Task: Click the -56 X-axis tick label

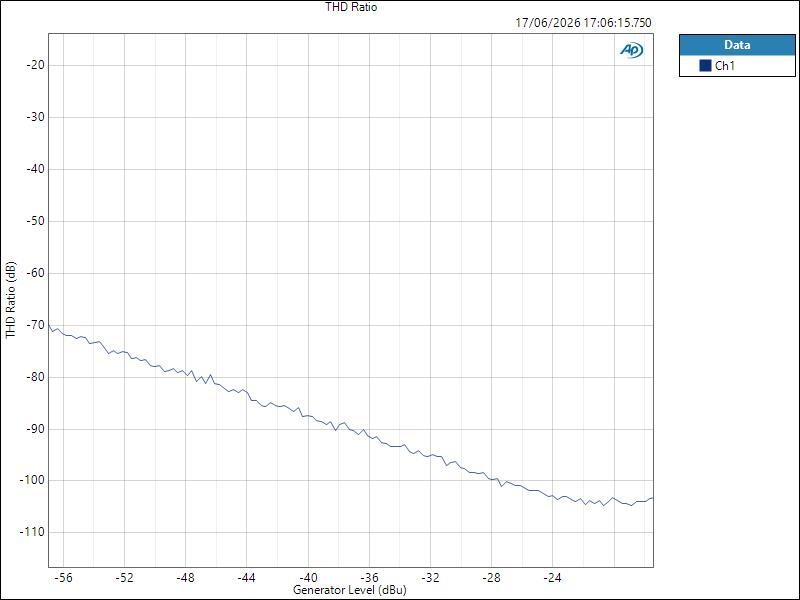Action: (x=63, y=578)
